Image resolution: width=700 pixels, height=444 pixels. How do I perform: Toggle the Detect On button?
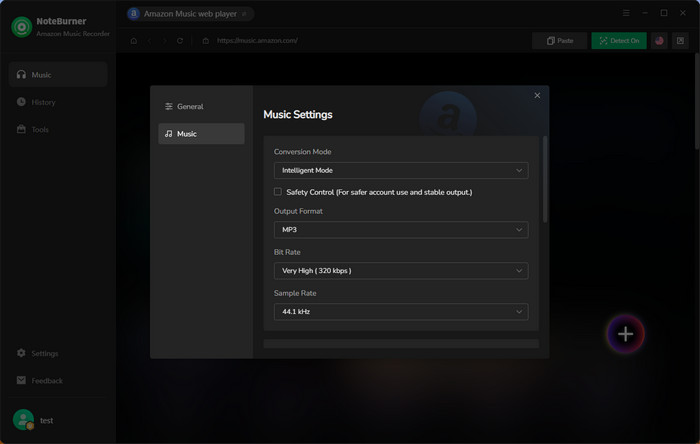619,41
